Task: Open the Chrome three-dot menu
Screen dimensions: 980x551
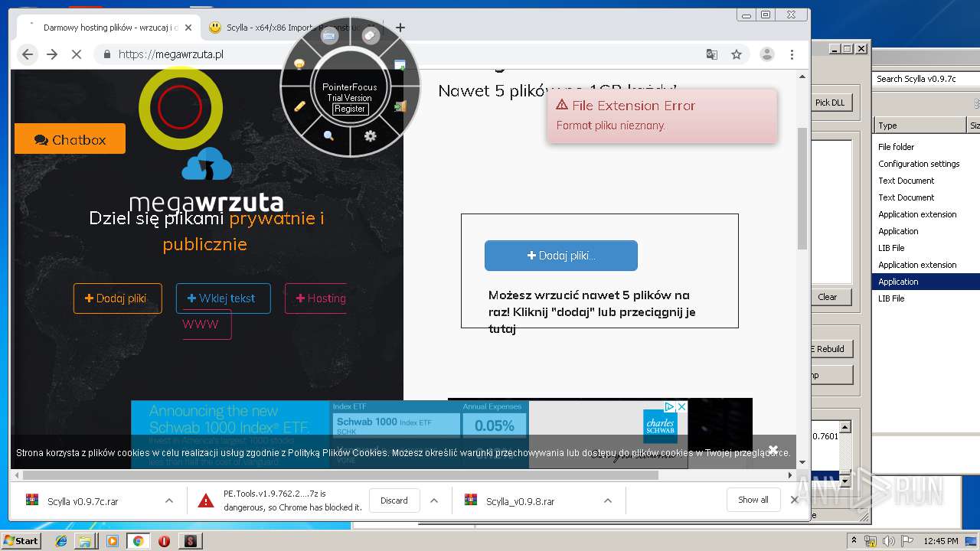Action: point(792,54)
